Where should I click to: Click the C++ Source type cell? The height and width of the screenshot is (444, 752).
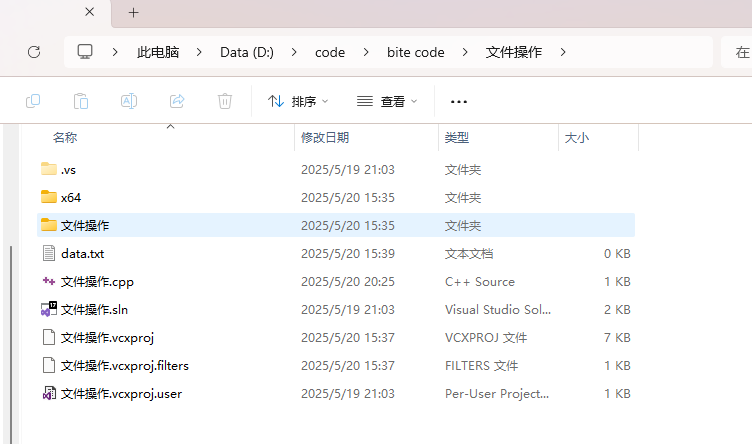click(x=480, y=281)
